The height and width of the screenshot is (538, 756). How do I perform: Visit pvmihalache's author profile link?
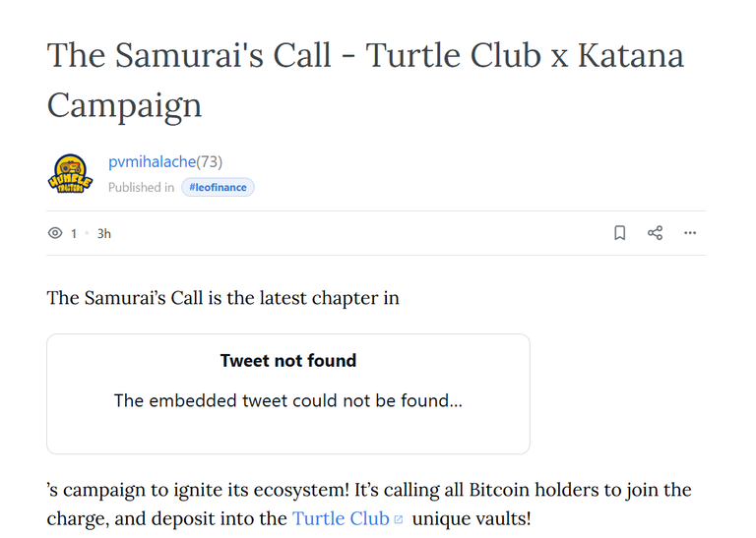pos(152,162)
